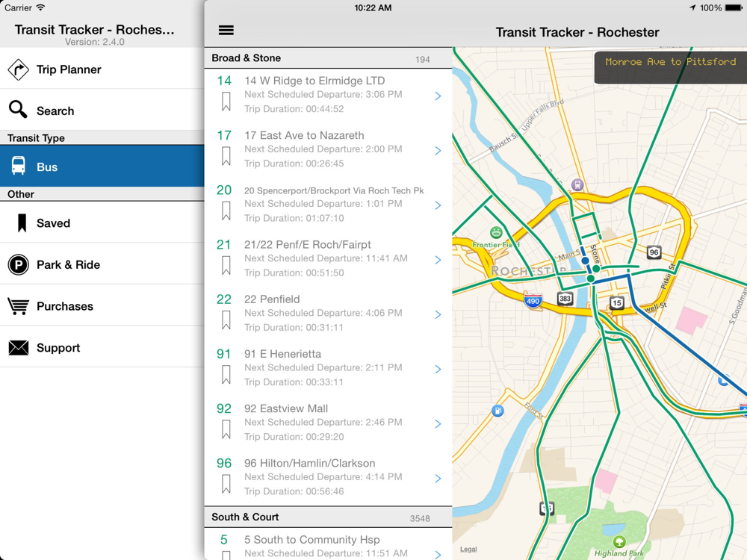Select the Broad & Stone stop header
Image resolution: width=747 pixels, height=560 pixels.
328,58
